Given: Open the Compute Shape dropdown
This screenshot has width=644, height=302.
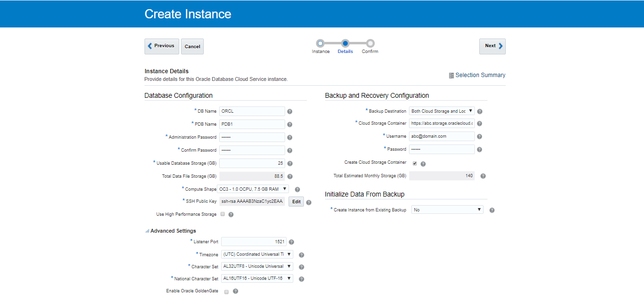Looking at the screenshot, I should pyautogui.click(x=253, y=189).
